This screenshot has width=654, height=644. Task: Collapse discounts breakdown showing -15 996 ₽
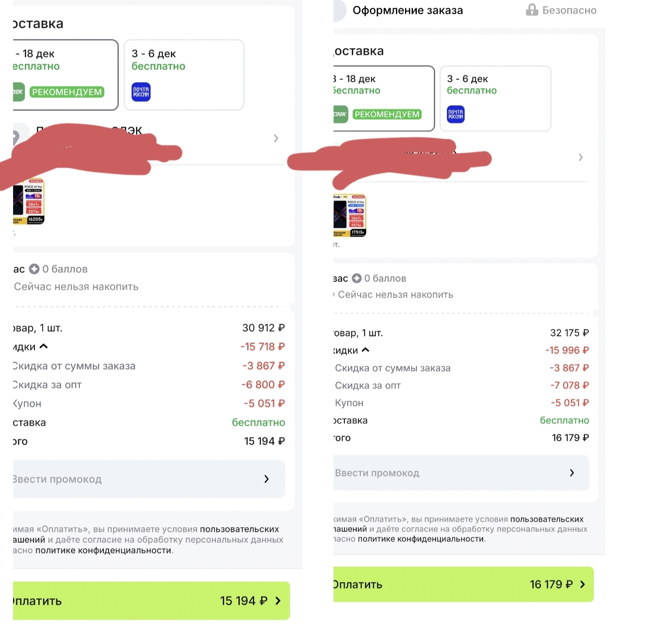click(365, 350)
